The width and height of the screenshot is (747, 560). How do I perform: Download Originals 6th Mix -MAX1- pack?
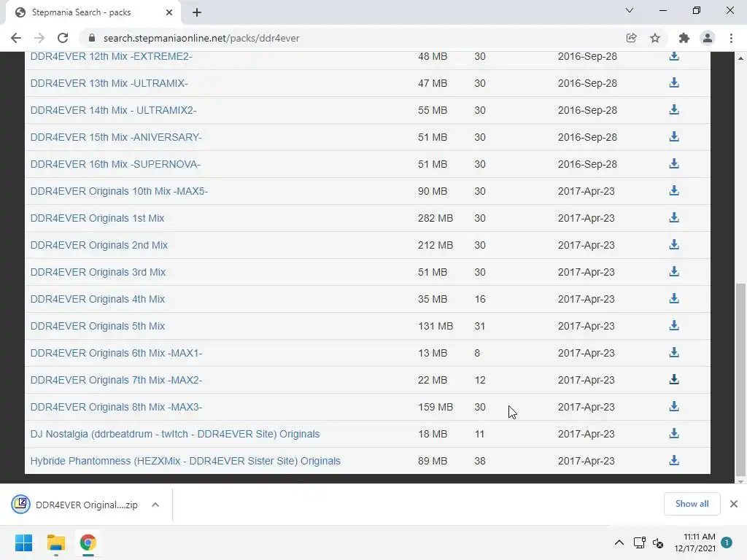tap(673, 353)
